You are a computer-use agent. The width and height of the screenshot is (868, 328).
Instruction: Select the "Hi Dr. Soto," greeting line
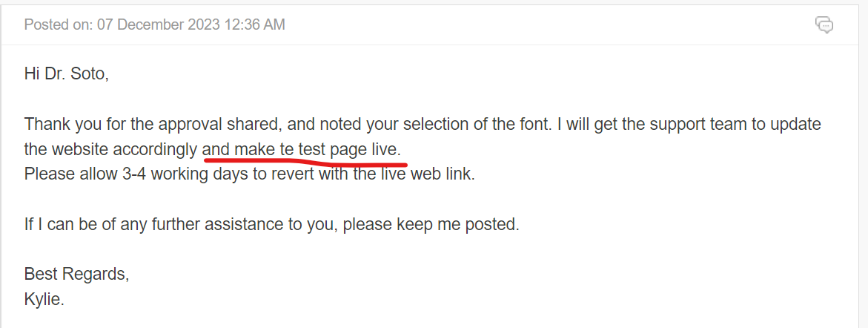[x=67, y=73]
